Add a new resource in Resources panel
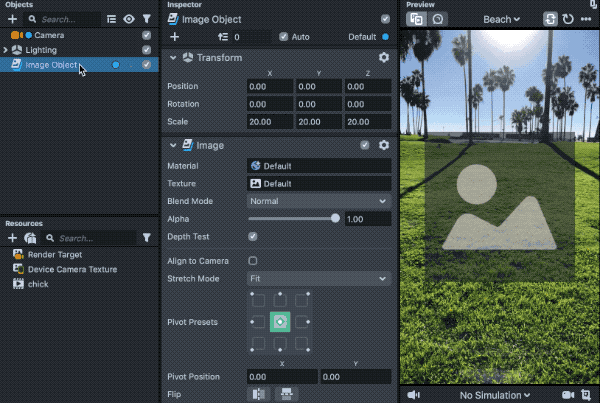The width and height of the screenshot is (600, 403). tap(12, 238)
